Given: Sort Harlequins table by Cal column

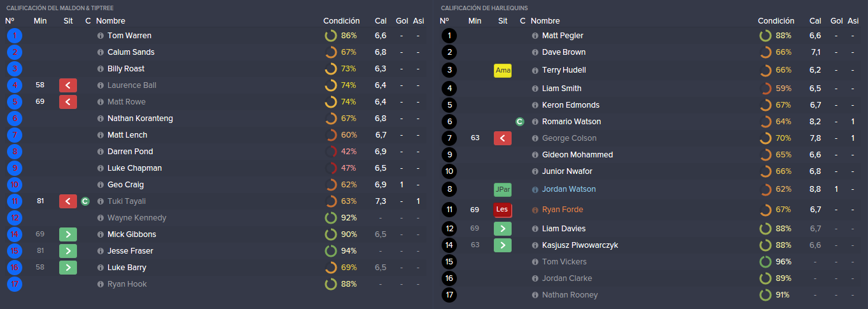Looking at the screenshot, I should (815, 21).
